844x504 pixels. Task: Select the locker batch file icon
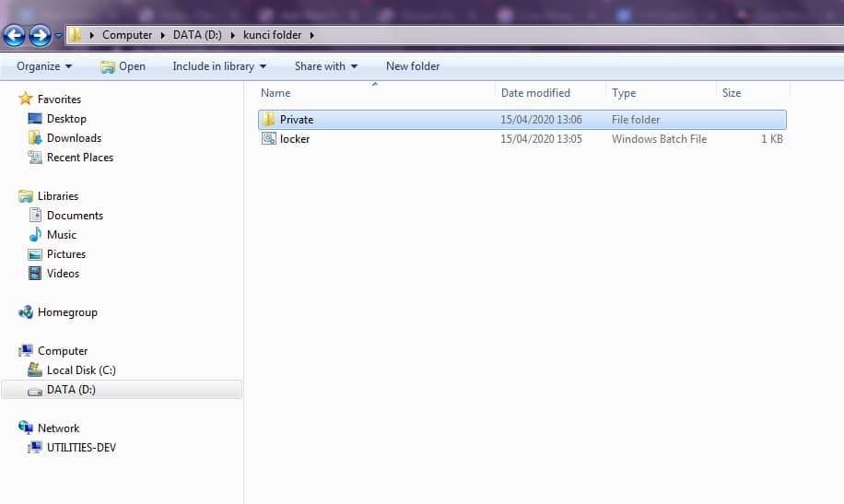tap(269, 138)
